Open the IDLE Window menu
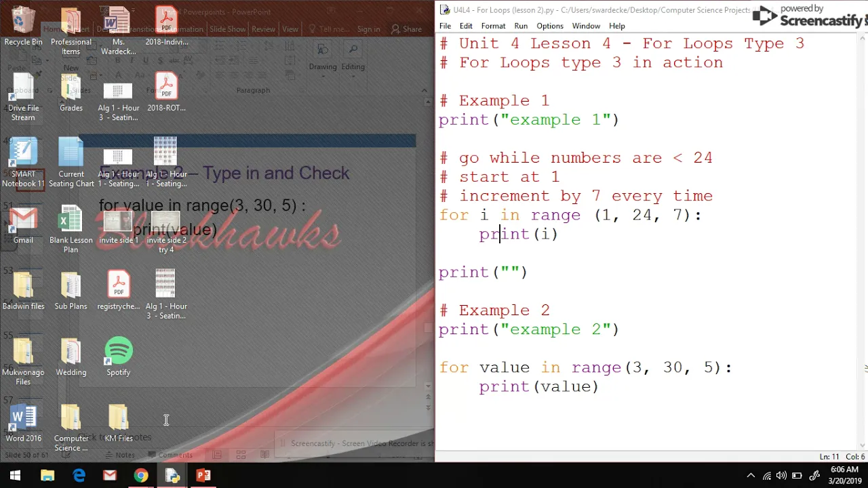Image resolution: width=868 pixels, height=488 pixels. [586, 26]
